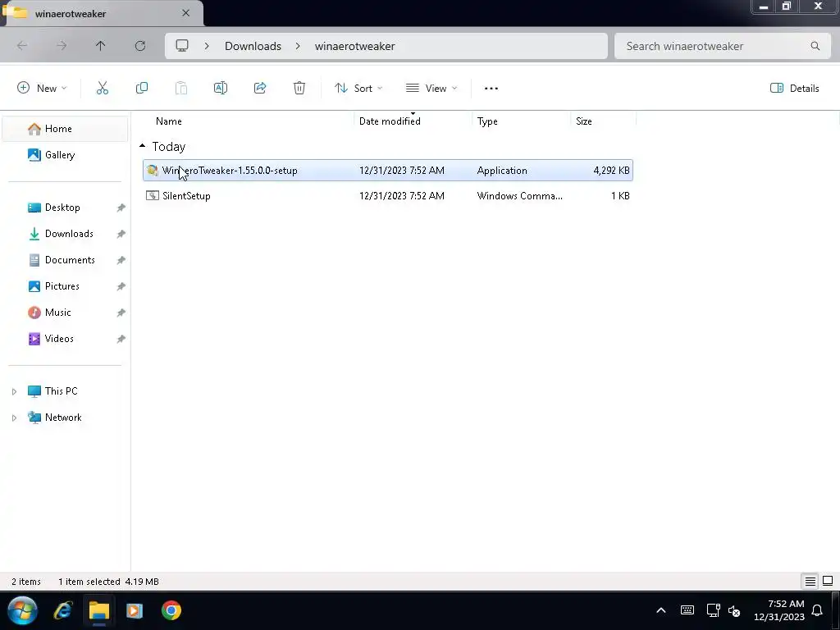Go forward with the right arrow
The height and width of the screenshot is (630, 840).
click(x=62, y=46)
